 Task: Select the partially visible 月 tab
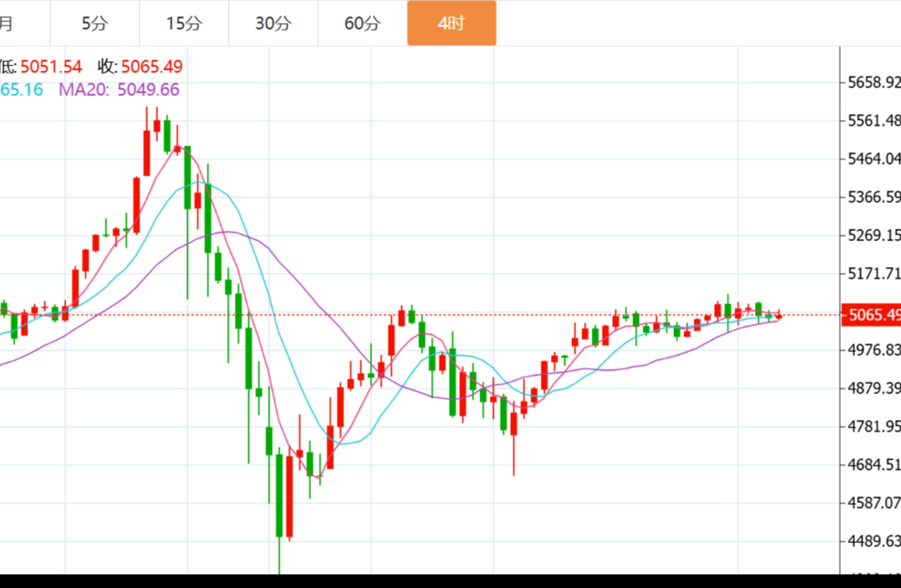(x=7, y=23)
